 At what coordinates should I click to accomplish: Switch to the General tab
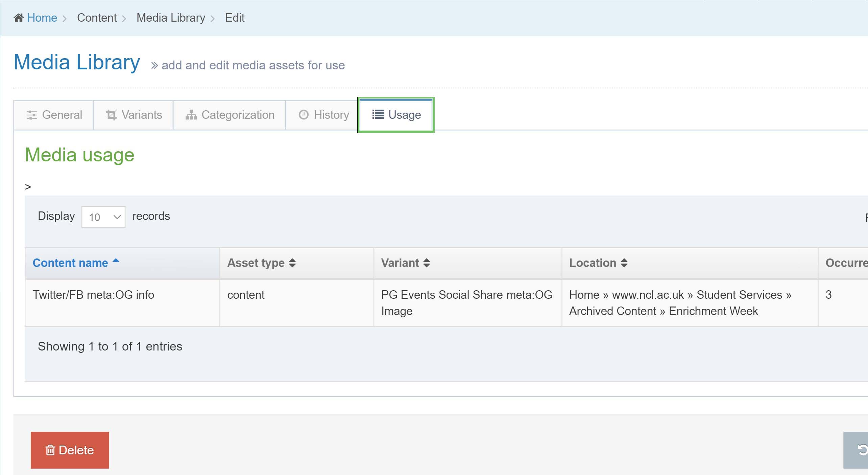[x=54, y=115]
